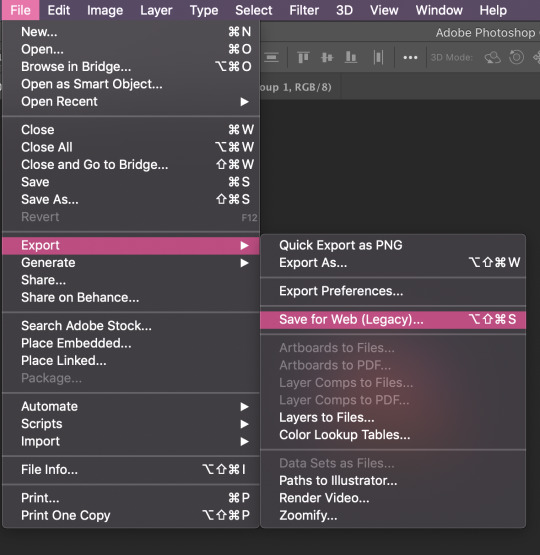Select Share on Behance...
The image size is (540, 555).
coord(131,297)
